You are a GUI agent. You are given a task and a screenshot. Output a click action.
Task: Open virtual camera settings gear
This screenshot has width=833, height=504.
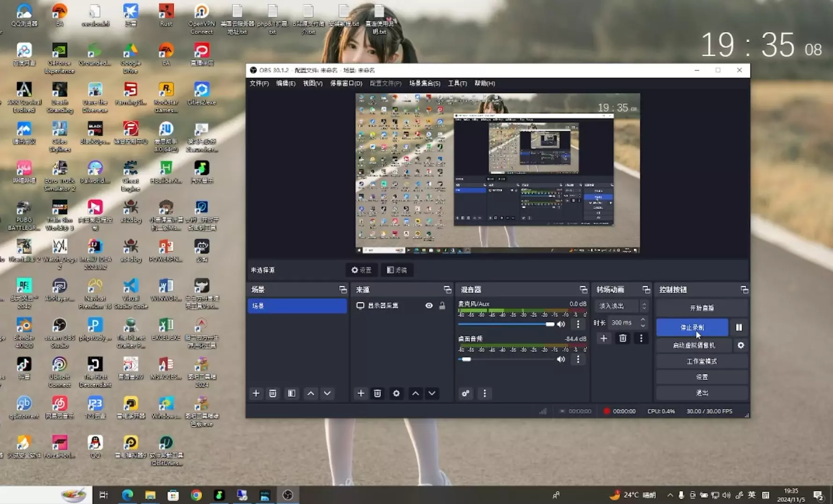[x=740, y=345]
